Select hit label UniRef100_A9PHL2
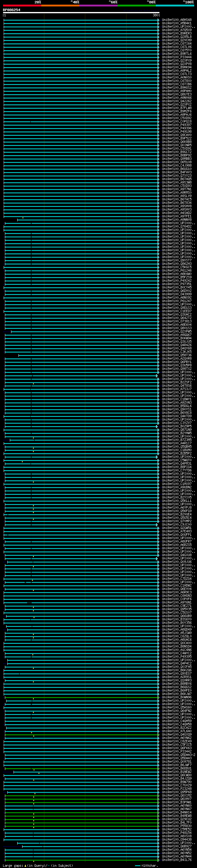 (x=177, y=71)
